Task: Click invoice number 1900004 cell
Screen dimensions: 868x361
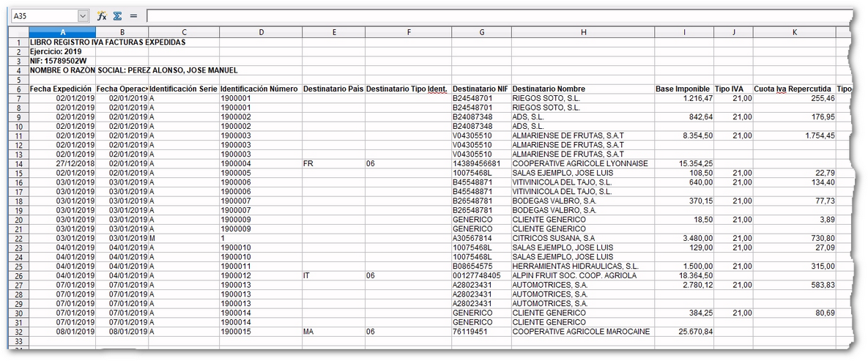Action: [x=261, y=164]
